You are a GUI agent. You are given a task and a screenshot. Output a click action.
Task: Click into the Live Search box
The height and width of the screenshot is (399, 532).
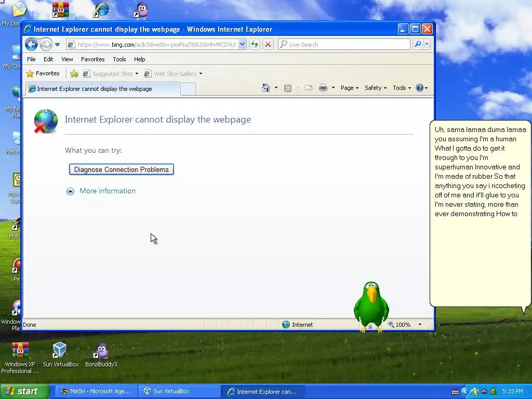[344, 45]
